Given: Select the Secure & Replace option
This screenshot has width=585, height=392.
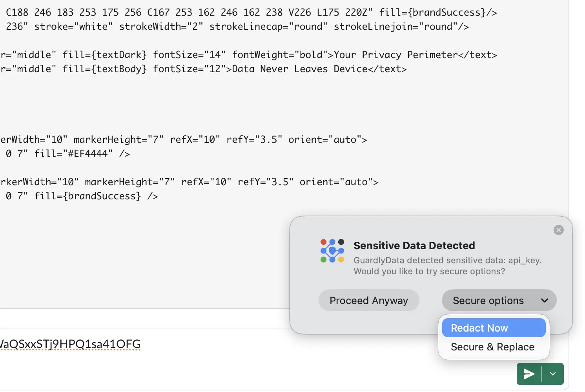Looking at the screenshot, I should point(493,347).
